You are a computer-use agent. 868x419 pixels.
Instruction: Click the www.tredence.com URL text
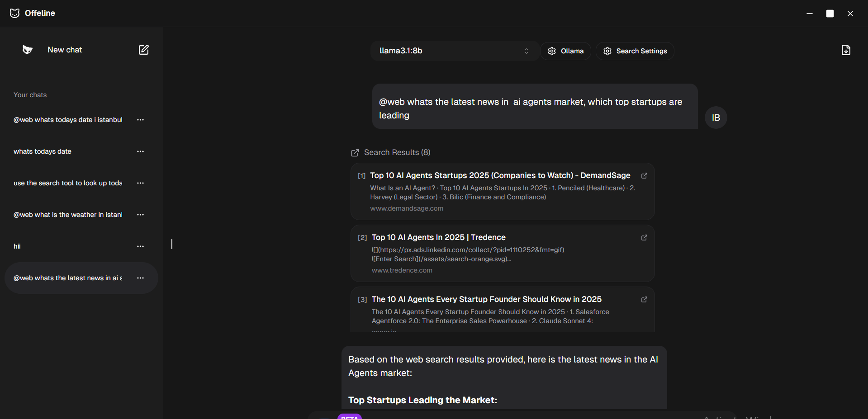click(402, 270)
